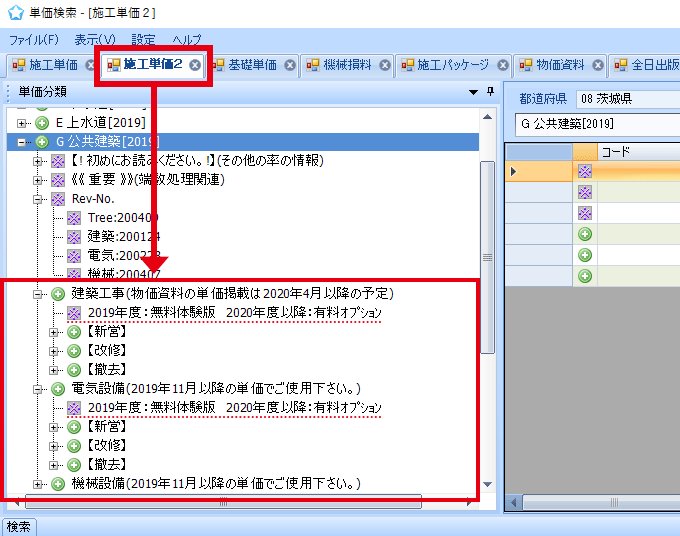Image resolution: width=680 pixels, height=536 pixels.
Task: Close the 施工単価2 tab
Action: [195, 65]
